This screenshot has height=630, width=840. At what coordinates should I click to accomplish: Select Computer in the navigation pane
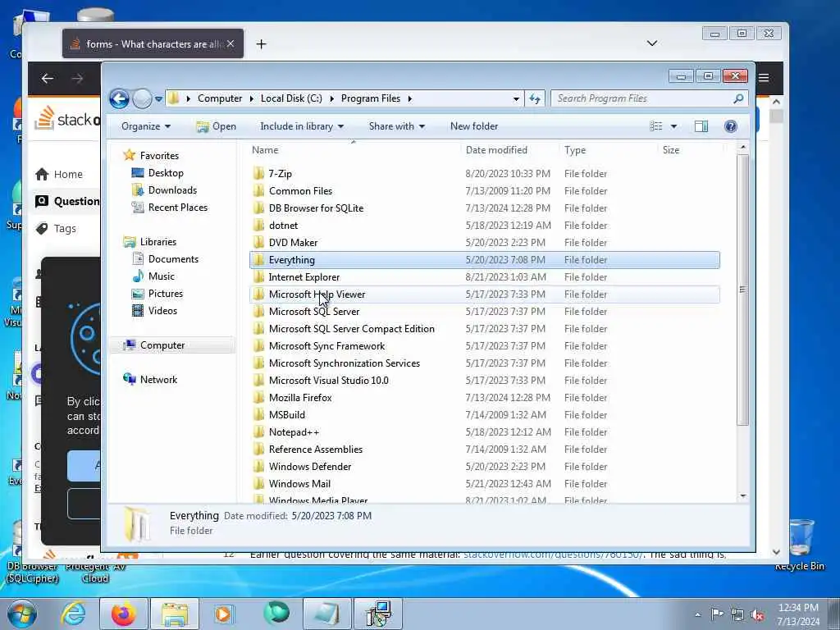point(162,345)
